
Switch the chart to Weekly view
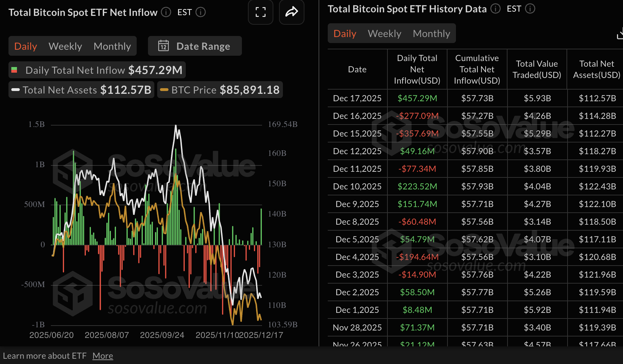(x=65, y=46)
